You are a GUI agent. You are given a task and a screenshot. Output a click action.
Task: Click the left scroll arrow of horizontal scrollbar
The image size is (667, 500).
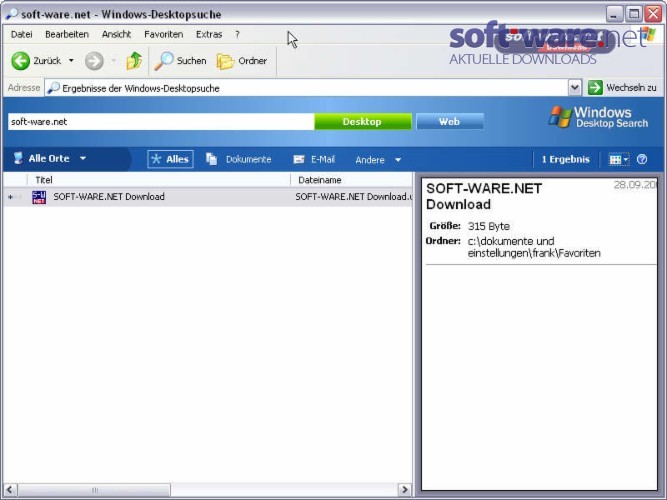coord(10,489)
